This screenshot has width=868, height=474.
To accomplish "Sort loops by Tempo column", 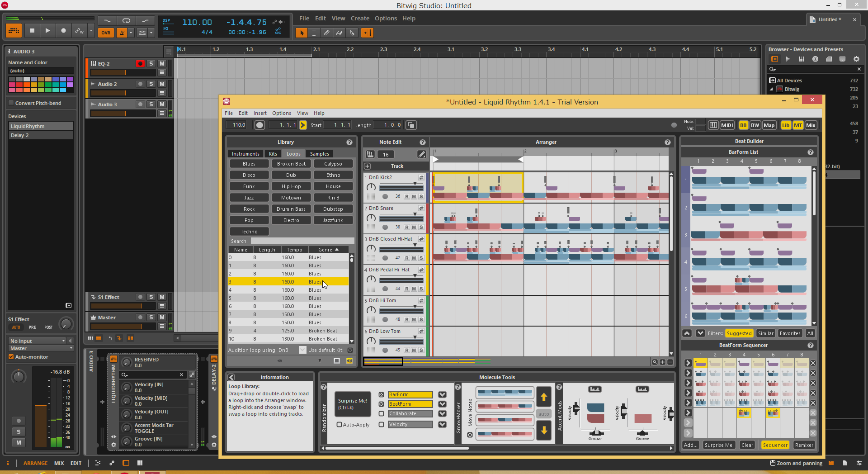I will (294, 250).
